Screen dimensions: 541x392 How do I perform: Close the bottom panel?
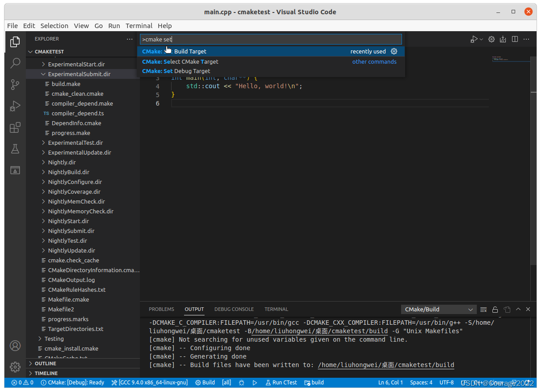point(528,309)
